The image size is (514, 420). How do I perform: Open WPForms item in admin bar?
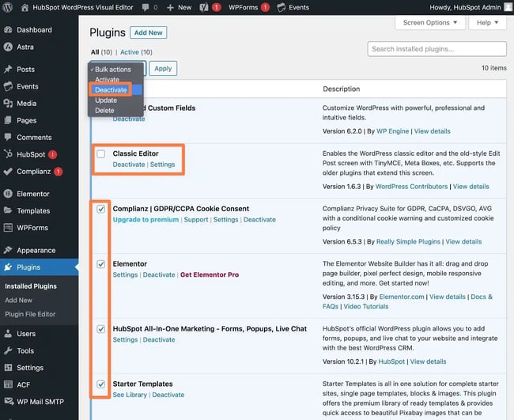pos(244,7)
